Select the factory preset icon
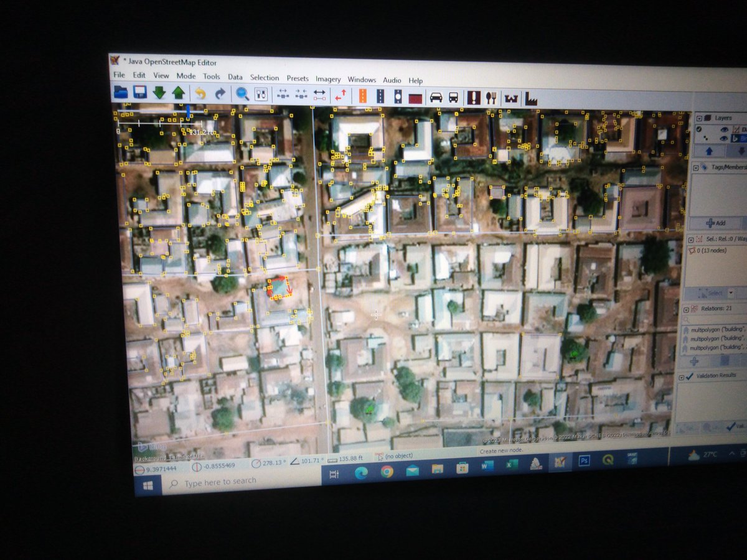This screenshot has height=560, width=747. click(531, 98)
